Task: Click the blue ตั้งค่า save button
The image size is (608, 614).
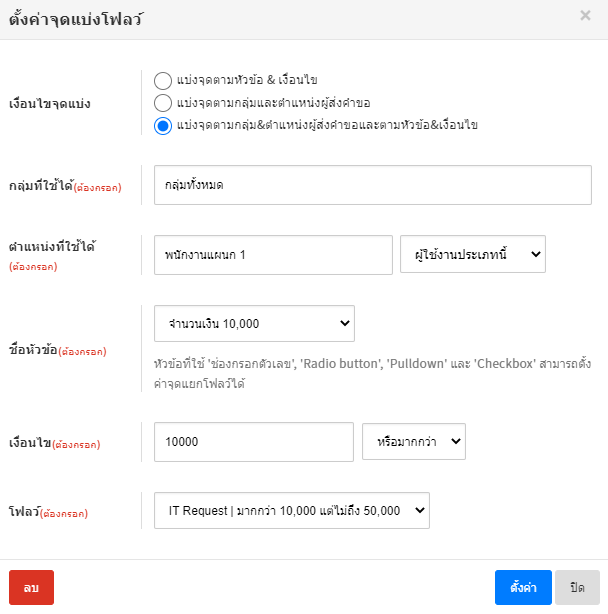Action: (523, 588)
